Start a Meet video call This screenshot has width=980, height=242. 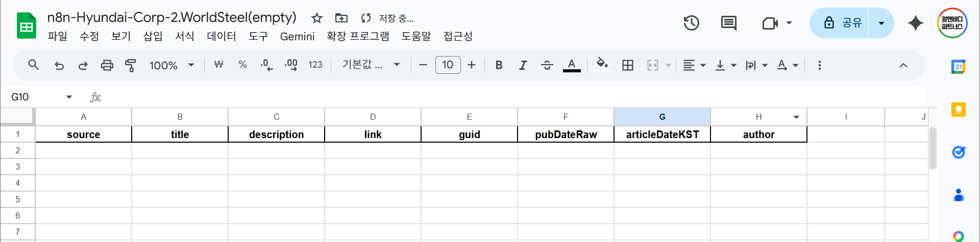pyautogui.click(x=770, y=23)
